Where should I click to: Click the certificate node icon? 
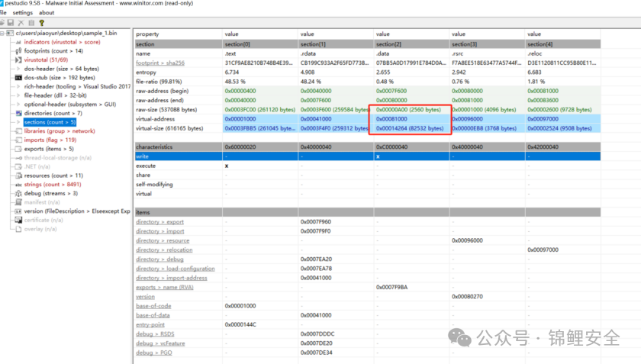point(18,220)
